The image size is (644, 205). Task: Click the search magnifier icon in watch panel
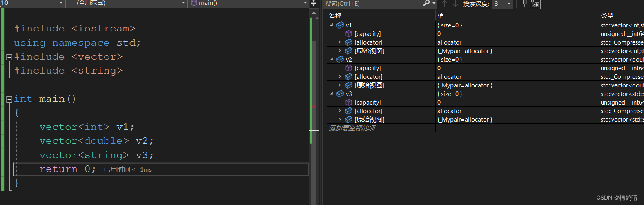[x=426, y=3]
